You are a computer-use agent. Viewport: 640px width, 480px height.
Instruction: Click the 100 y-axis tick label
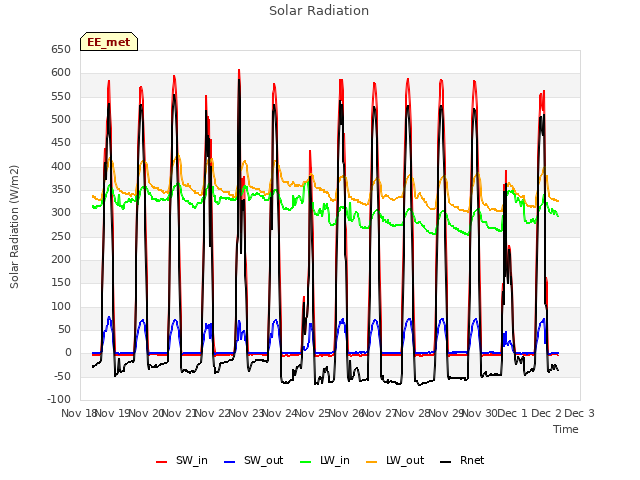pos(61,307)
